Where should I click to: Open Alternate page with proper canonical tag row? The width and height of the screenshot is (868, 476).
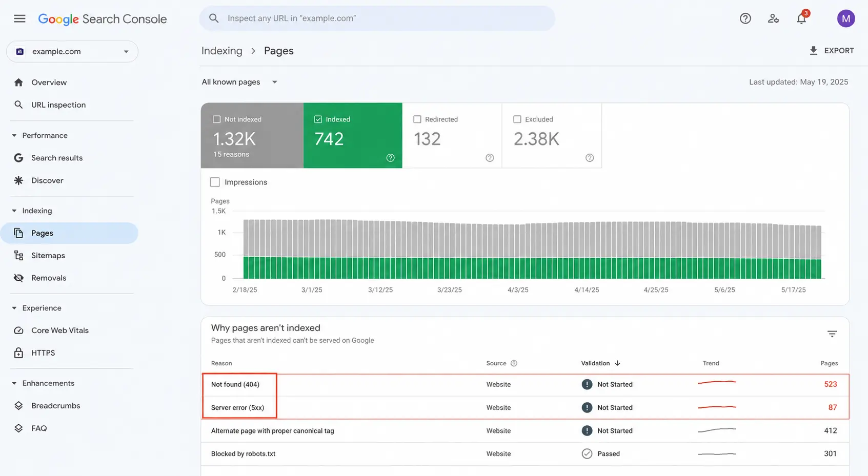[525, 431]
